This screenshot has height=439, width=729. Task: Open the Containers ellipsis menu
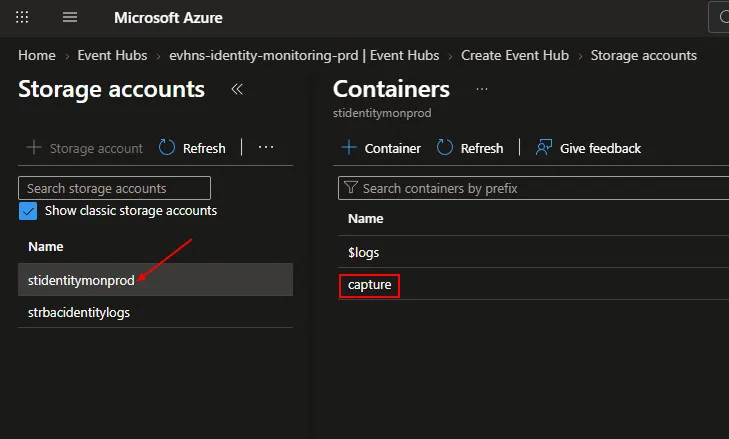click(x=482, y=89)
